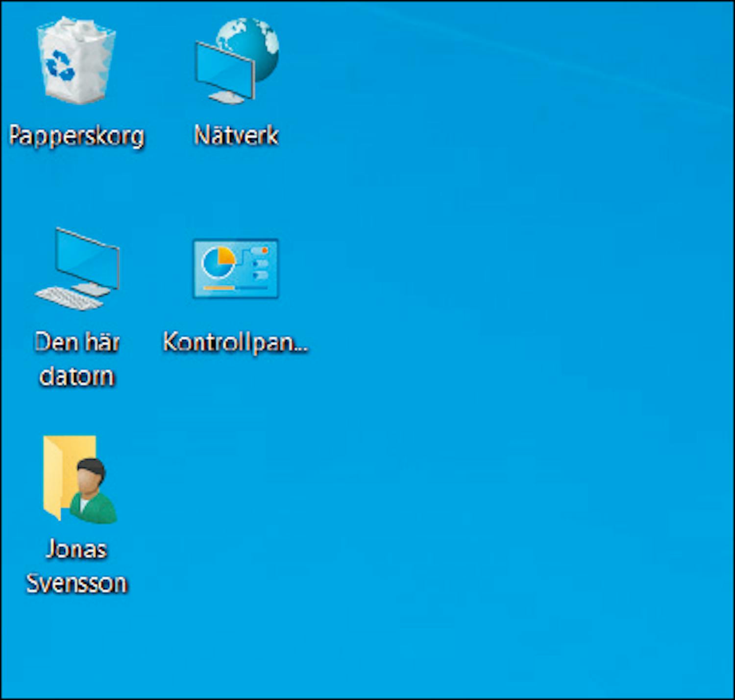Click the "Jonas Svensson" label text
Image resolution: width=735 pixels, height=700 pixels.
[76, 566]
